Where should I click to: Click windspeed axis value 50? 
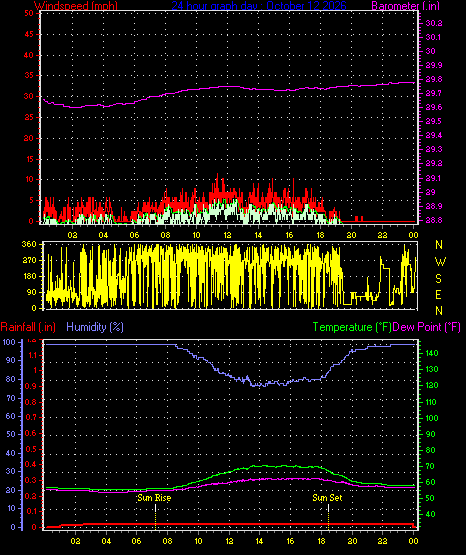pos(29,13)
